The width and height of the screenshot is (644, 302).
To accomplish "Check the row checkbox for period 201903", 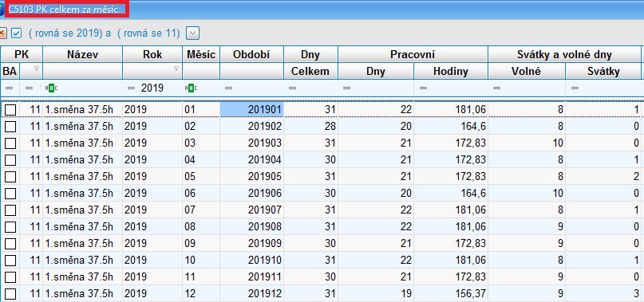I will click(x=10, y=143).
